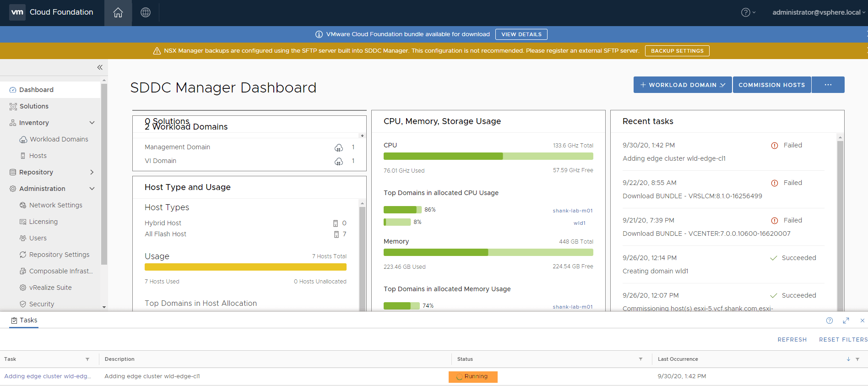The image size is (868, 386).
Task: Open the Last Occurrence column filter
Action: click(857, 359)
